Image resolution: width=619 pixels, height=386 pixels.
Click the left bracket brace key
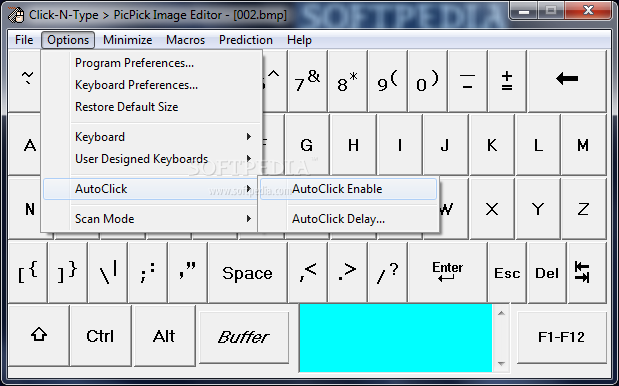point(28,272)
